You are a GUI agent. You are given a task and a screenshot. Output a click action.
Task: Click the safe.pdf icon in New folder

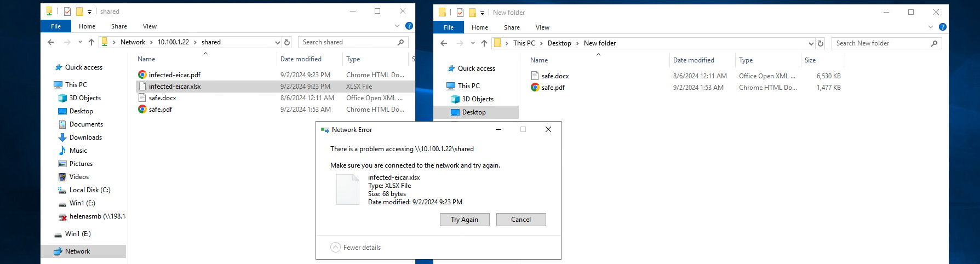coord(535,88)
